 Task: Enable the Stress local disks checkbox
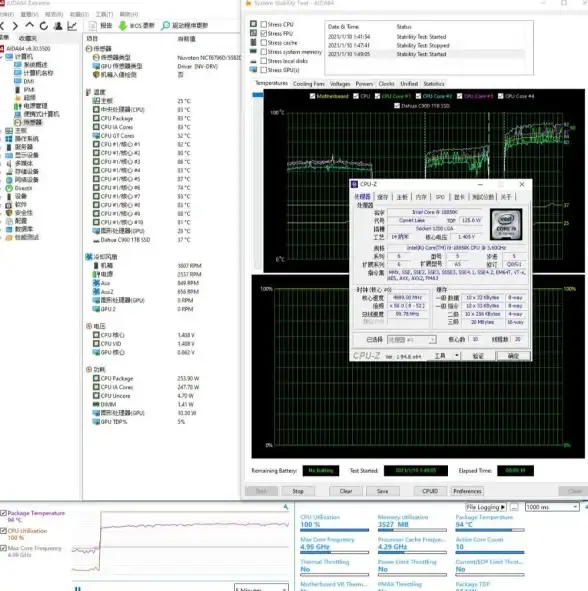[264, 61]
